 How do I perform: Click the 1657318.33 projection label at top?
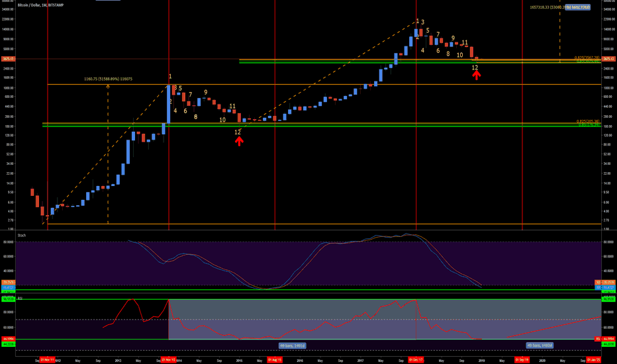tap(547, 7)
